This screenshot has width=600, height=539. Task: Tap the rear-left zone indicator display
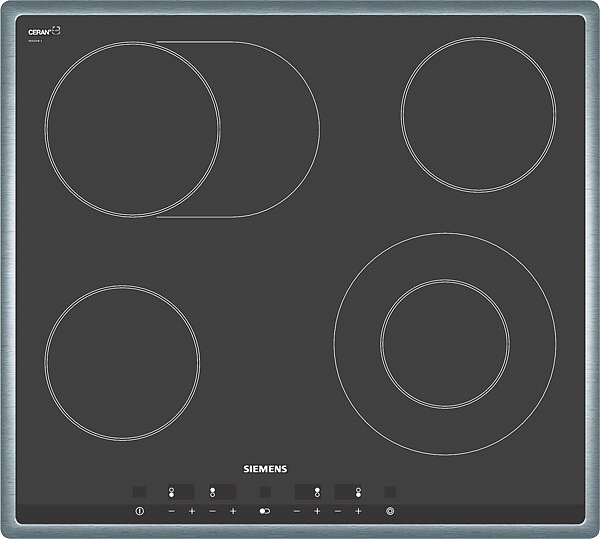tap(222, 492)
